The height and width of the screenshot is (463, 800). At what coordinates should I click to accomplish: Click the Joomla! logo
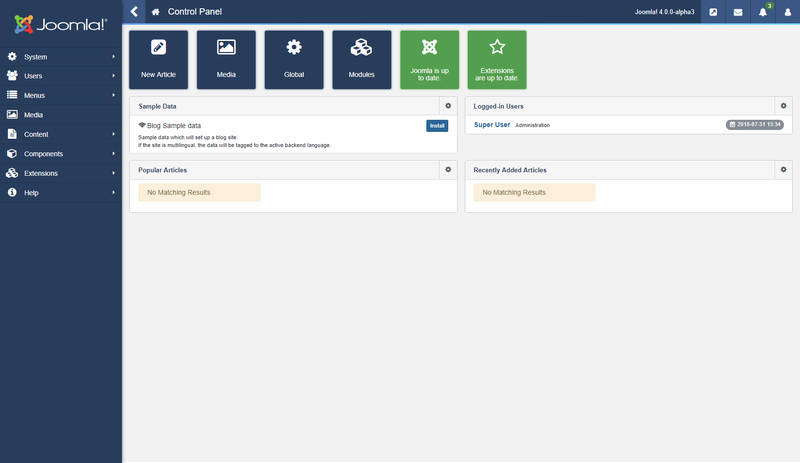click(61, 24)
